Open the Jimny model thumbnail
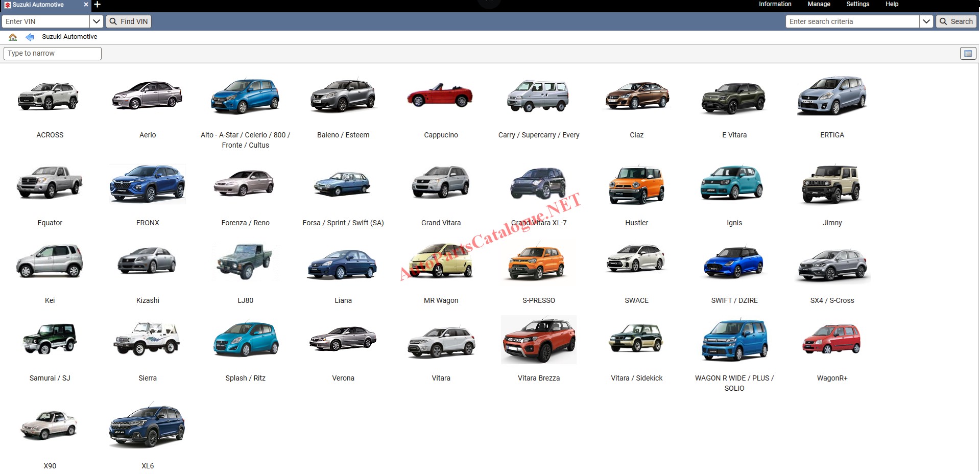Screen dimensions: 980x474 (831, 184)
